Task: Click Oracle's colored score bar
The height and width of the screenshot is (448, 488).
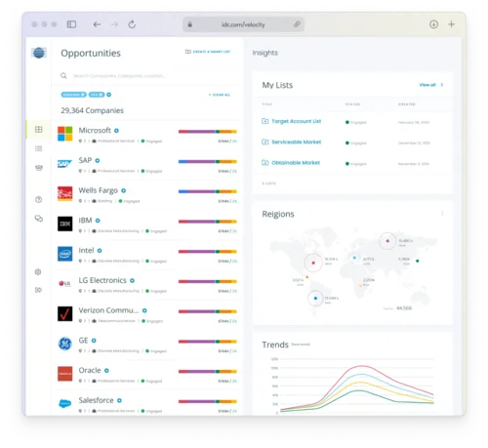Action: pos(208,371)
